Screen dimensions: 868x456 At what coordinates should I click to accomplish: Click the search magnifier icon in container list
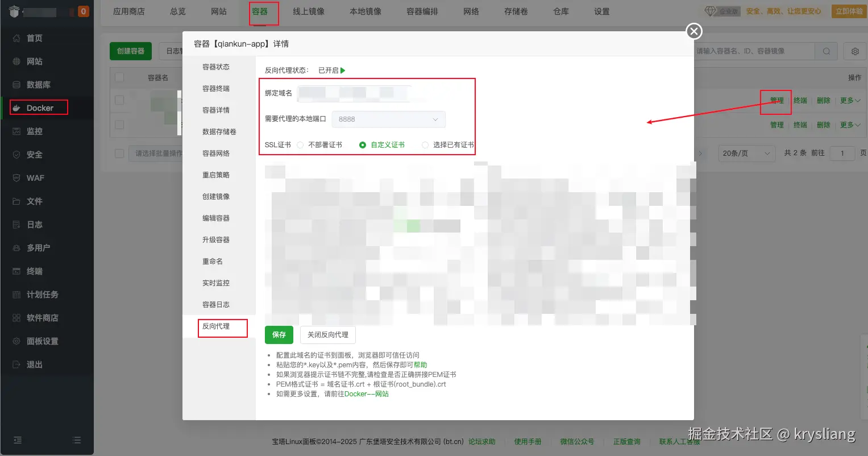(827, 51)
